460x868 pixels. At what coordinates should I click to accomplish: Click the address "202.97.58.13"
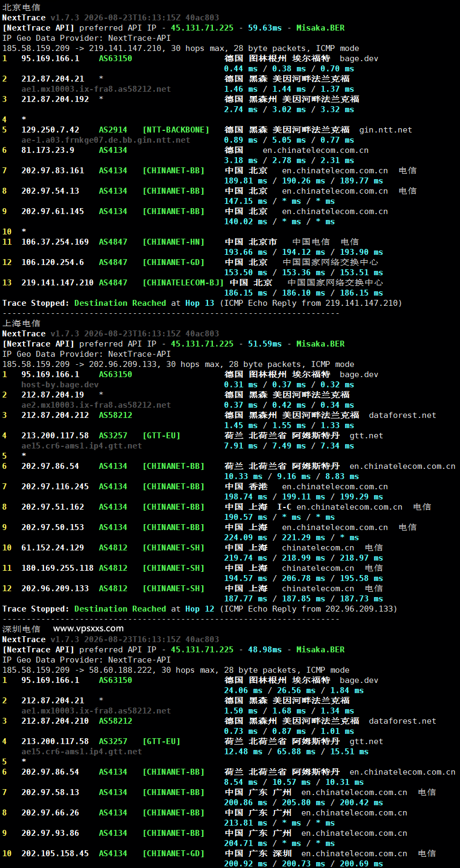coord(50,792)
